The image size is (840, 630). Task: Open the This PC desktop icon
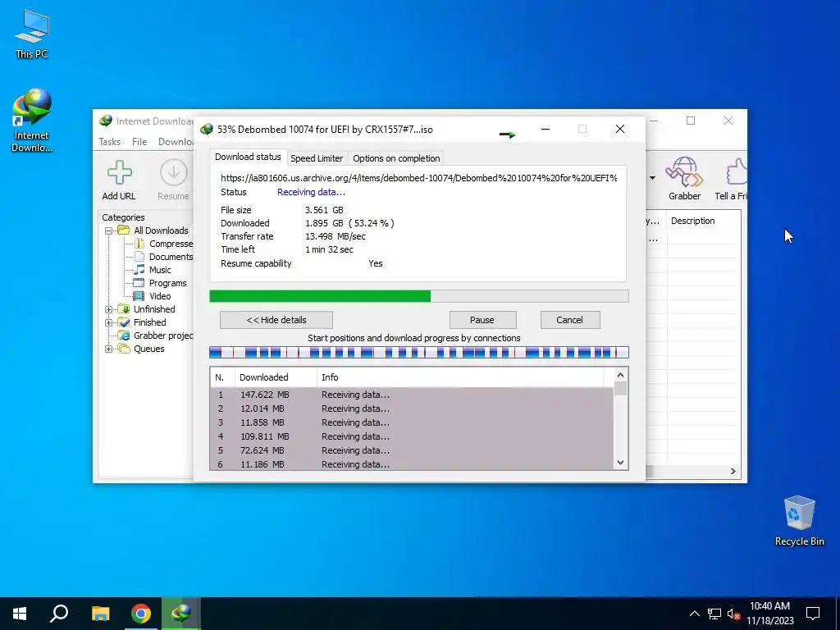(x=32, y=34)
